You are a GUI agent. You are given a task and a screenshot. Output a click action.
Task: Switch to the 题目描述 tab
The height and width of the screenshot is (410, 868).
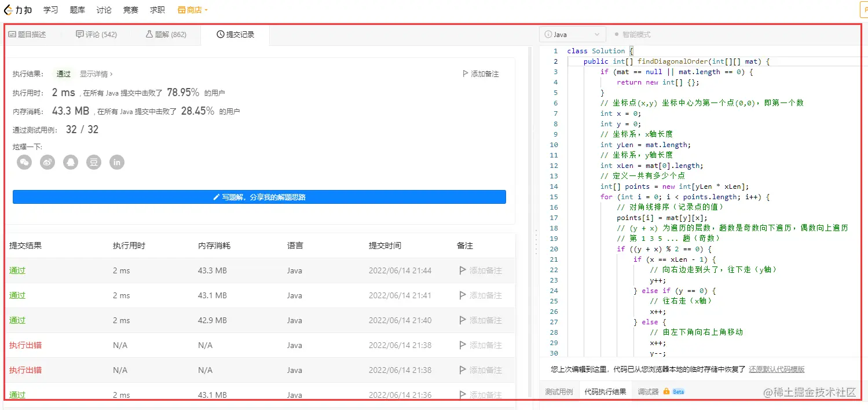pos(27,35)
